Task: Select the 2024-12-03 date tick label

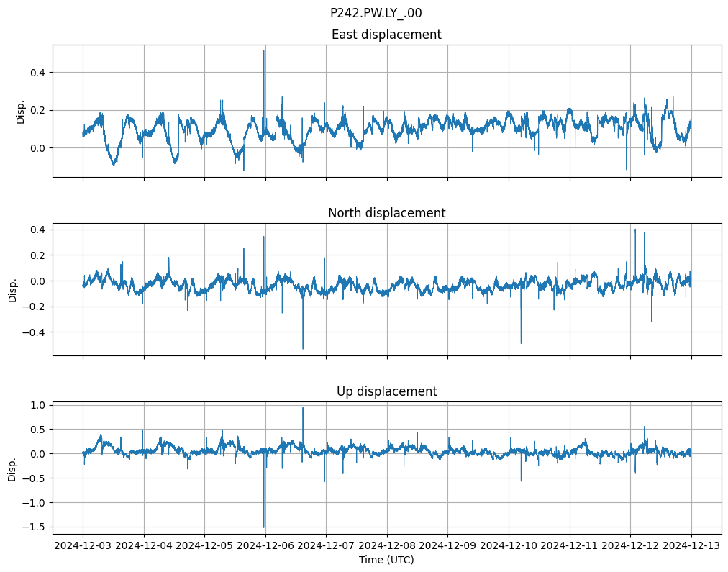Action: 83,545
